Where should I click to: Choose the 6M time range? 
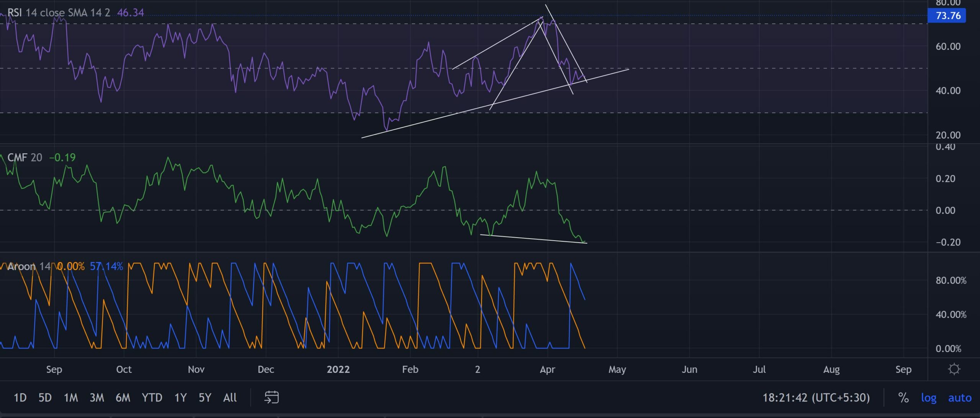click(123, 398)
